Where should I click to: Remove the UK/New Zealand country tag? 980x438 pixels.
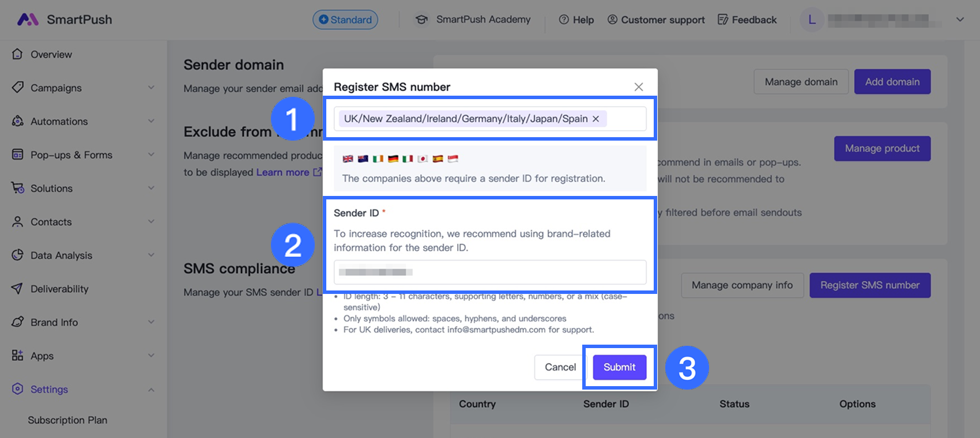[595, 119]
